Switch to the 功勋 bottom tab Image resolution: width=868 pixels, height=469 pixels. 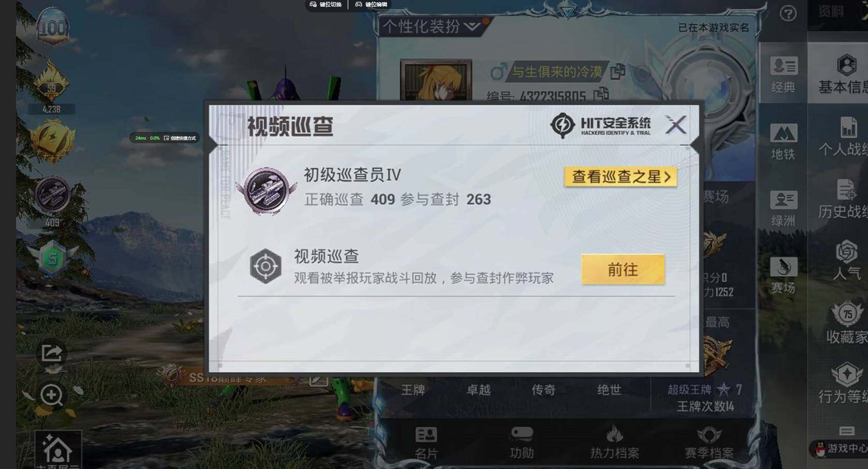(521, 443)
